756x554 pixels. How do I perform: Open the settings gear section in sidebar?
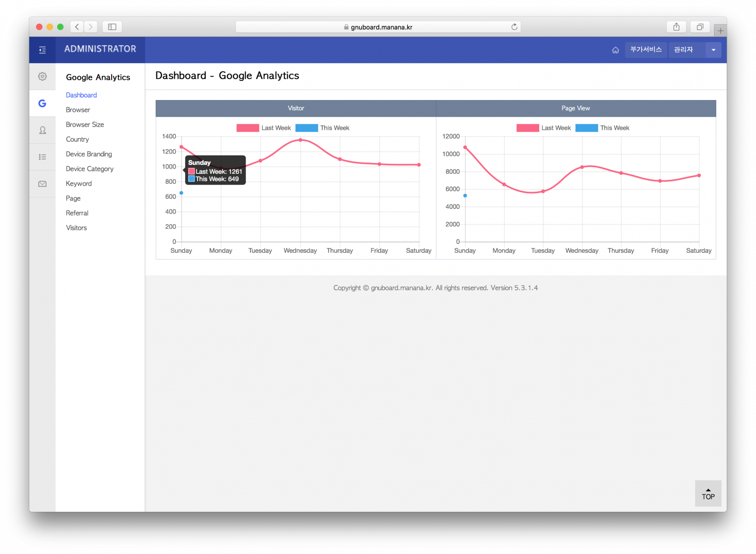tap(43, 77)
